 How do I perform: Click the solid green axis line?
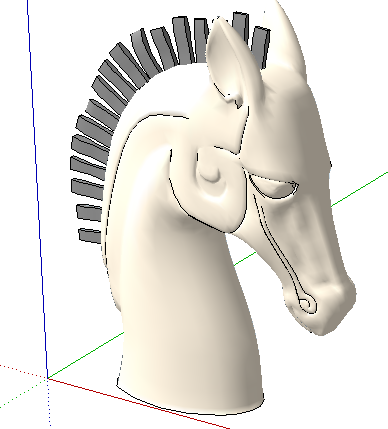86,356
